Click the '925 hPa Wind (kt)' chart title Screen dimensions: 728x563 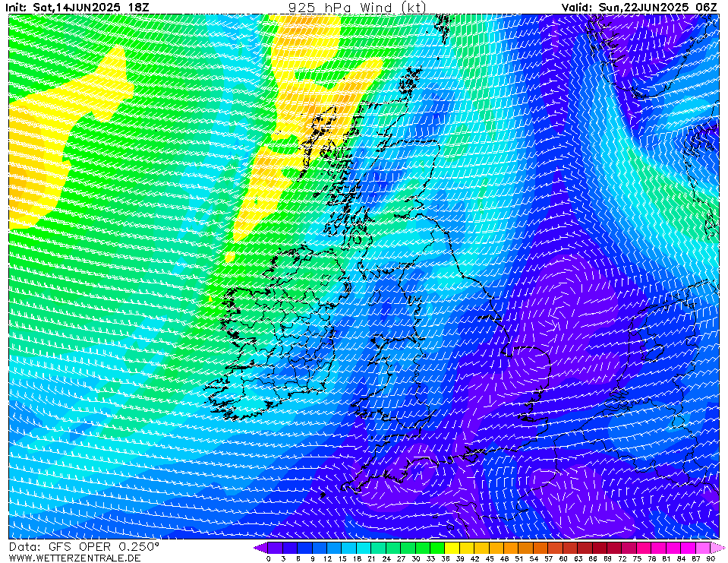pyautogui.click(x=357, y=7)
